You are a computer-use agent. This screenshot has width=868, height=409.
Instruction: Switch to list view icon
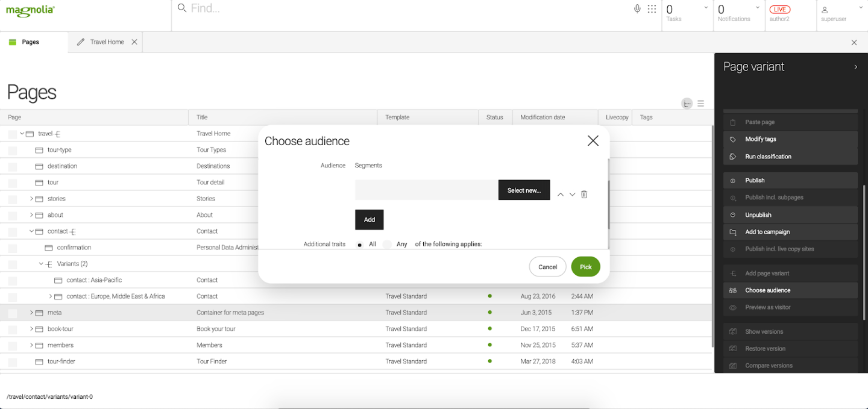(x=700, y=104)
